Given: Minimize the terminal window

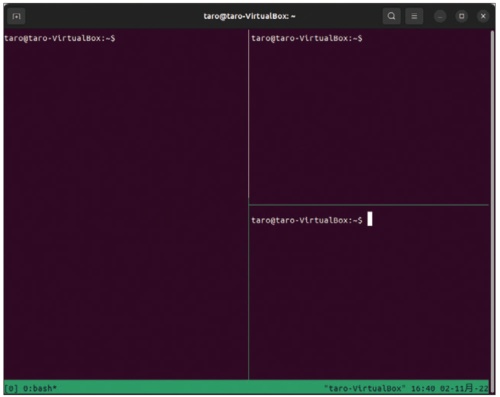Looking at the screenshot, I should (440, 16).
